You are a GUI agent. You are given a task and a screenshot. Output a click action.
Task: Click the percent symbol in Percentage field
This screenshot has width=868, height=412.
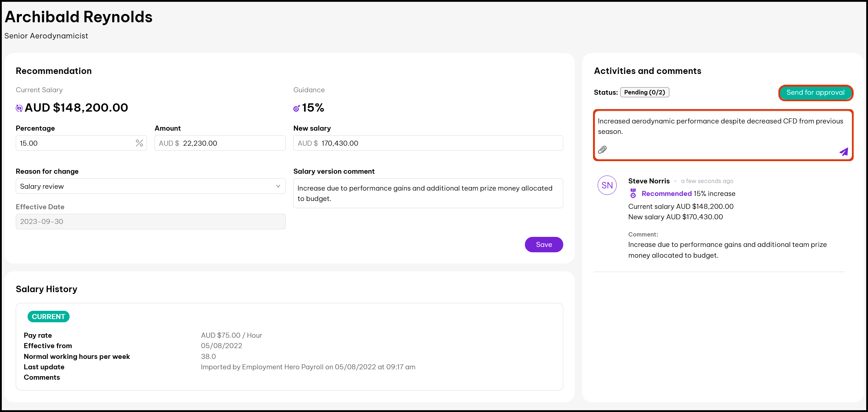pos(139,143)
